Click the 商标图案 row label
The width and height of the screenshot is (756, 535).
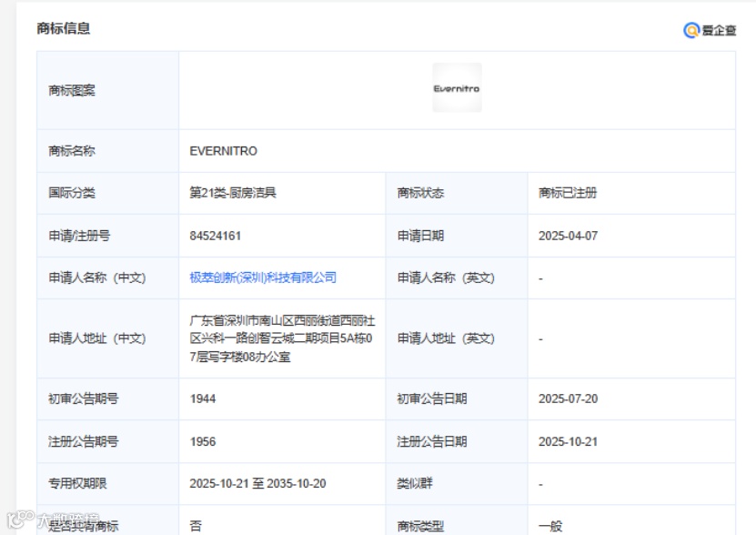coord(71,90)
